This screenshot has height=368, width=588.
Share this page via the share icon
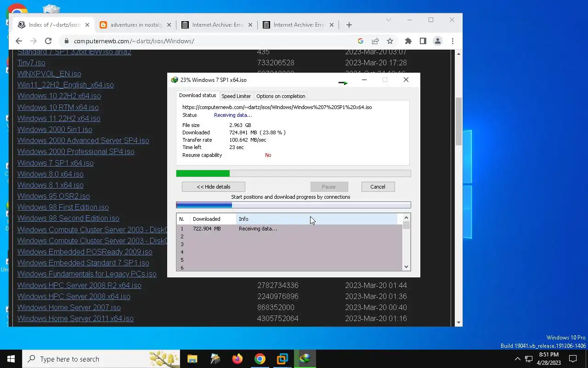pyautogui.click(x=375, y=41)
